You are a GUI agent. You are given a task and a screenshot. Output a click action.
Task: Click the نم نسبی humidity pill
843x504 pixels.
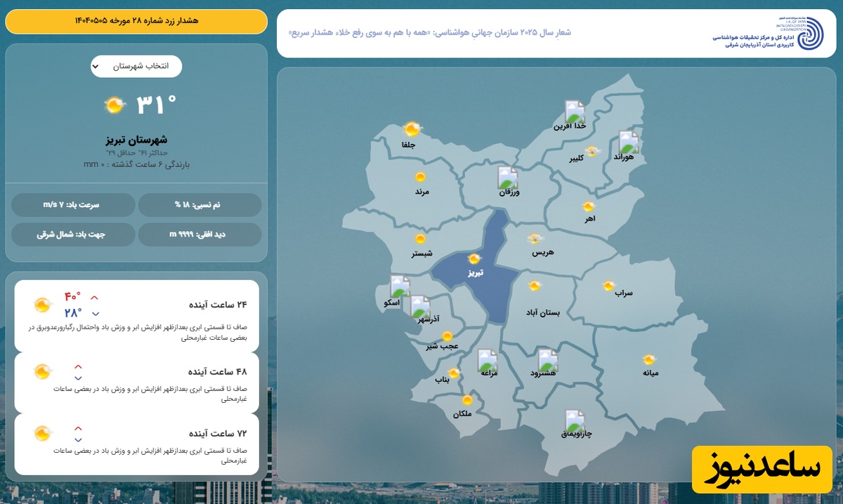click(200, 205)
